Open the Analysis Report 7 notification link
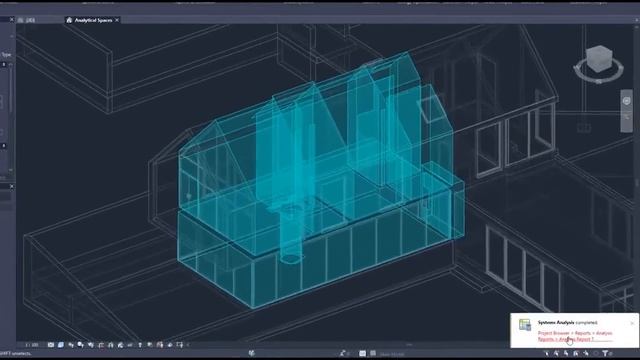The height and width of the screenshot is (360, 640). point(575,336)
